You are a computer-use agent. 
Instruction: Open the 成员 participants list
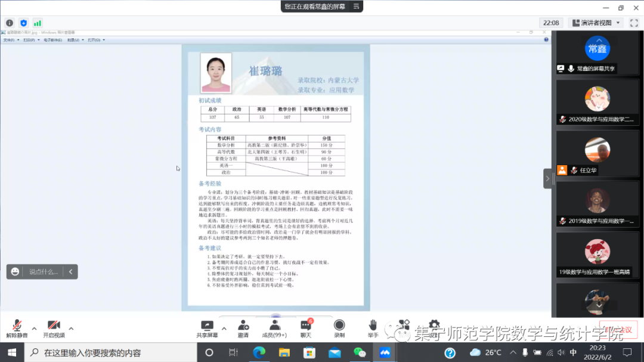tap(274, 329)
